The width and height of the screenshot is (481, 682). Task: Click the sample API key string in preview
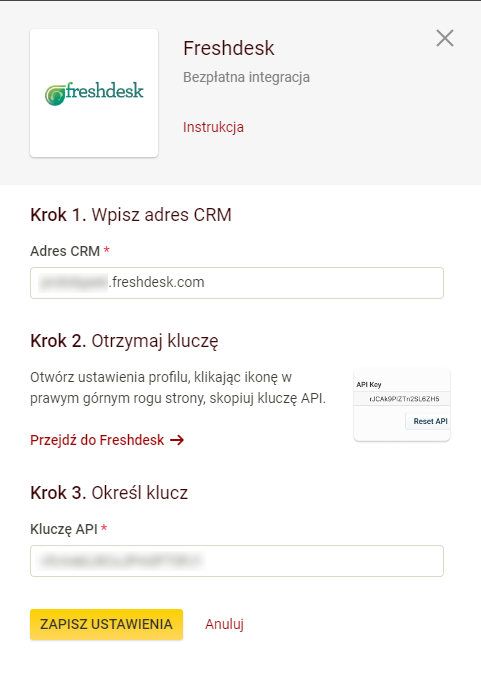[x=404, y=399]
